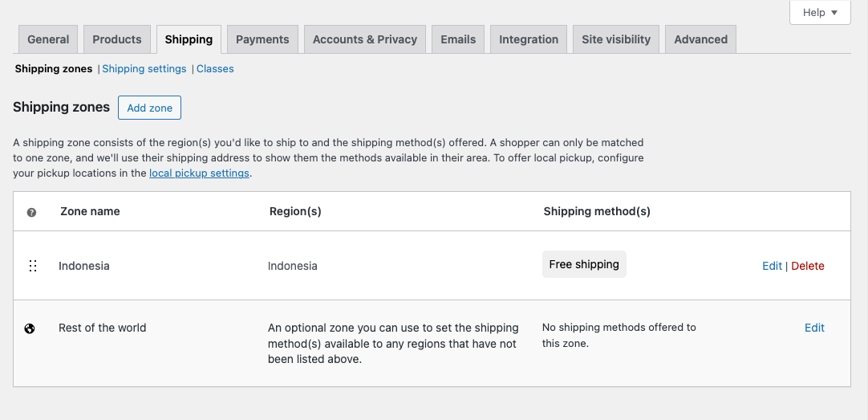Viewport: 868px width, 420px height.
Task: Click the help question mark icon in table header
Action: click(32, 212)
